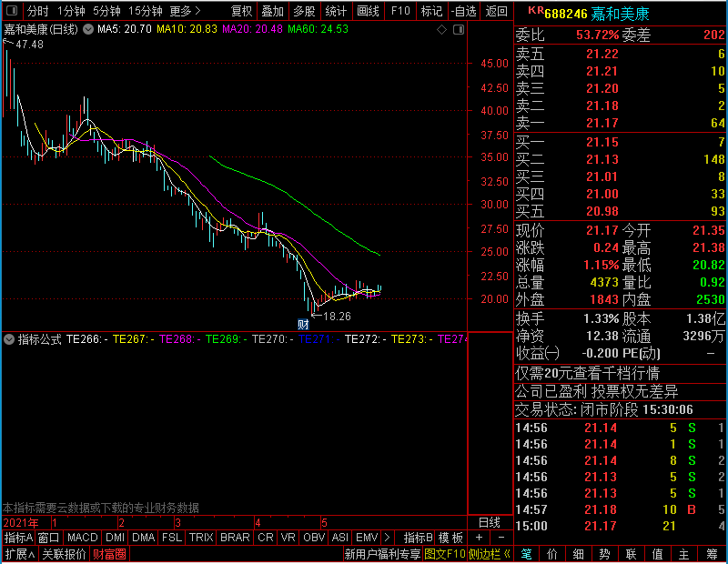
Task: Select the 15分钟 period
Action: click(x=146, y=11)
